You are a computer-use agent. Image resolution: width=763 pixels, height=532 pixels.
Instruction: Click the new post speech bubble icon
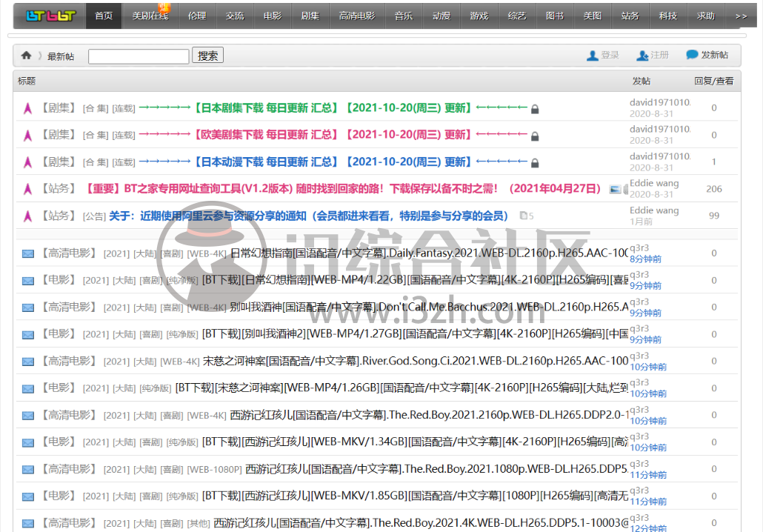click(692, 55)
